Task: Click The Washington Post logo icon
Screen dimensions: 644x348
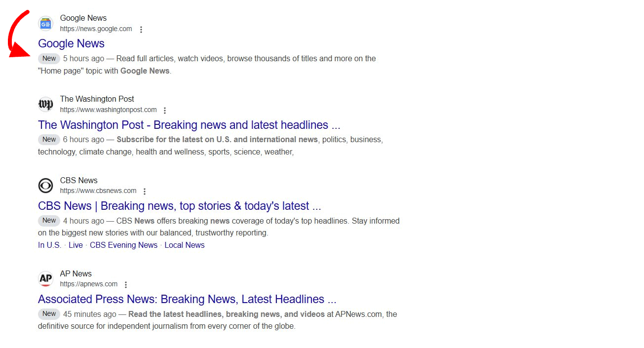Action: [45, 104]
